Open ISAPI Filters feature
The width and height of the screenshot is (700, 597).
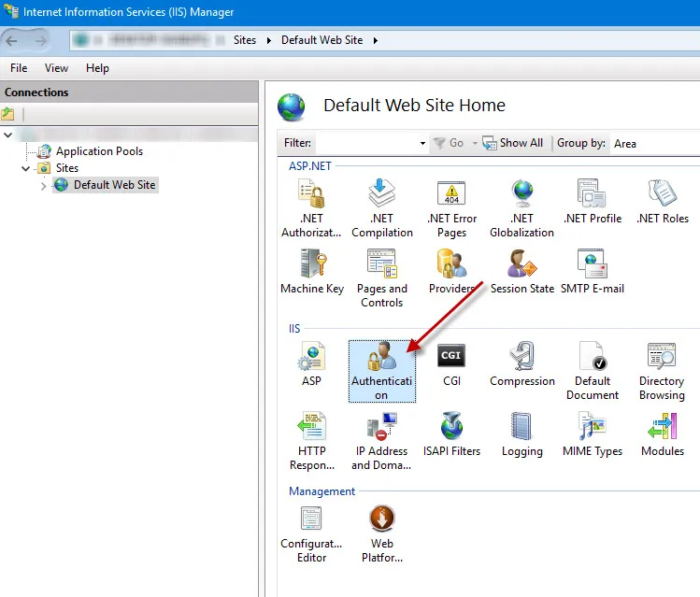[451, 434]
